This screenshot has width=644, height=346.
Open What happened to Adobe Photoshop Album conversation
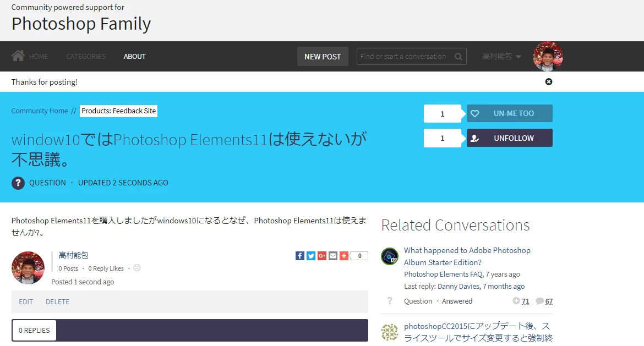click(467, 256)
